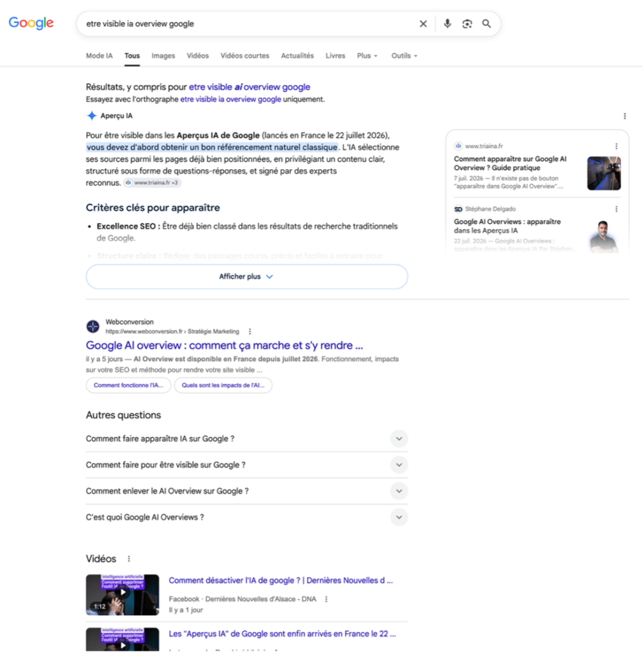Play second video thumbnail about Aperçus IA arrival
Image resolution: width=644 pixels, height=654 pixels.
[123, 641]
